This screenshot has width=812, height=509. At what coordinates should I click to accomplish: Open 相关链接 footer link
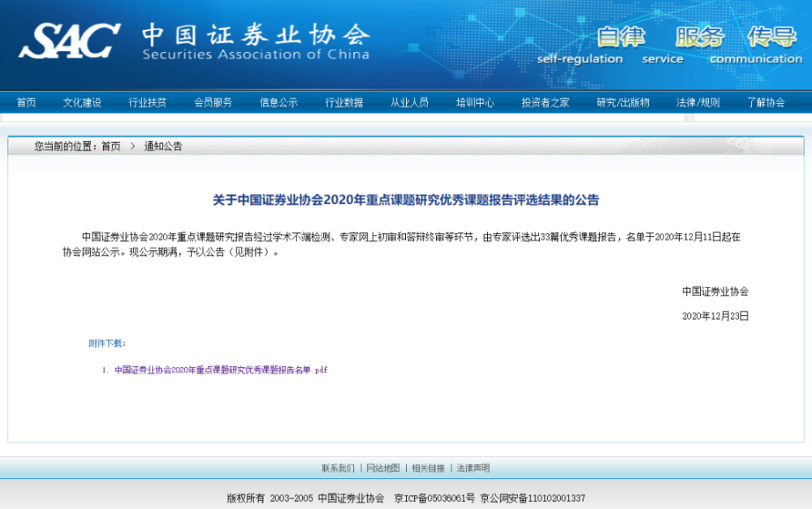click(x=428, y=468)
